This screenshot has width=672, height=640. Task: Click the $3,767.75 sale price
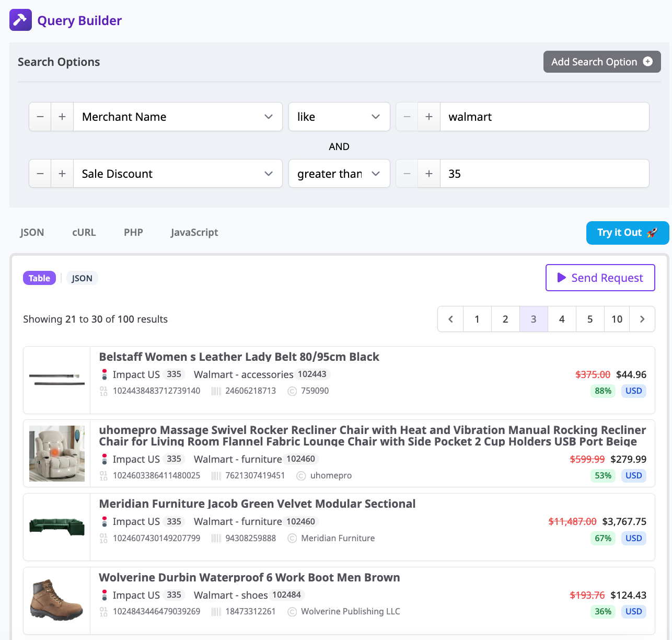coord(624,521)
